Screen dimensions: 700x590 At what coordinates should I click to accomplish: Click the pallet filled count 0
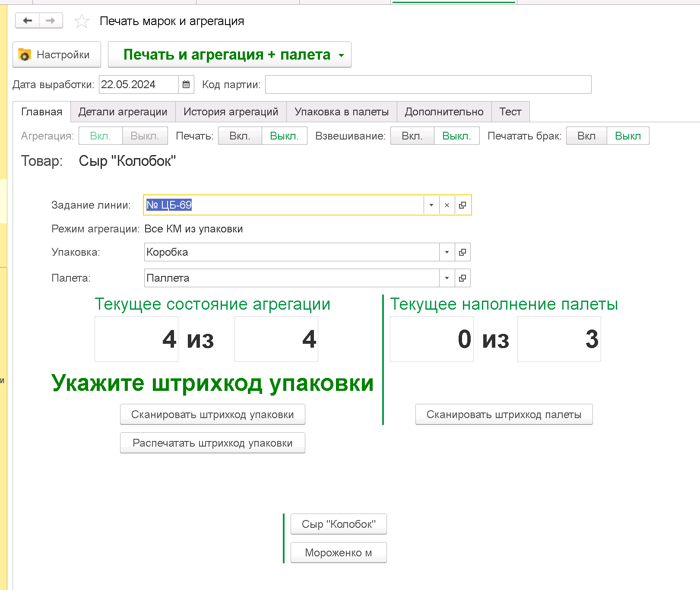point(431,339)
